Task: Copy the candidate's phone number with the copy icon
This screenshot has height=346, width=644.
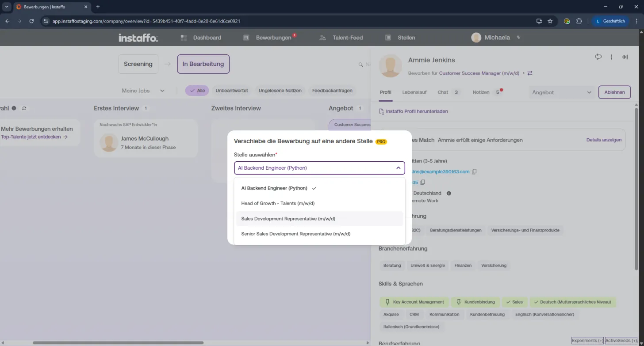Action: click(422, 183)
